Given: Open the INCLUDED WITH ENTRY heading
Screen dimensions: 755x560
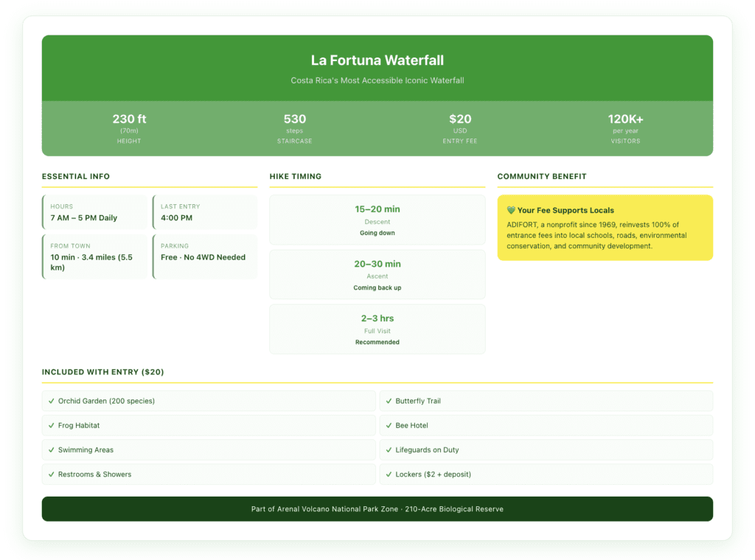Looking at the screenshot, I should [101, 372].
